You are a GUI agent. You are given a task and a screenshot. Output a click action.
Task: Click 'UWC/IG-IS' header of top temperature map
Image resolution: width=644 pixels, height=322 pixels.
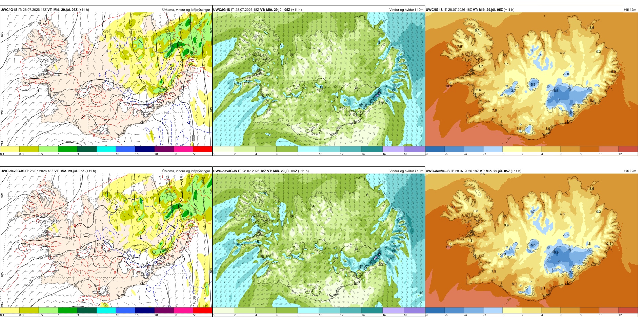[434, 10]
